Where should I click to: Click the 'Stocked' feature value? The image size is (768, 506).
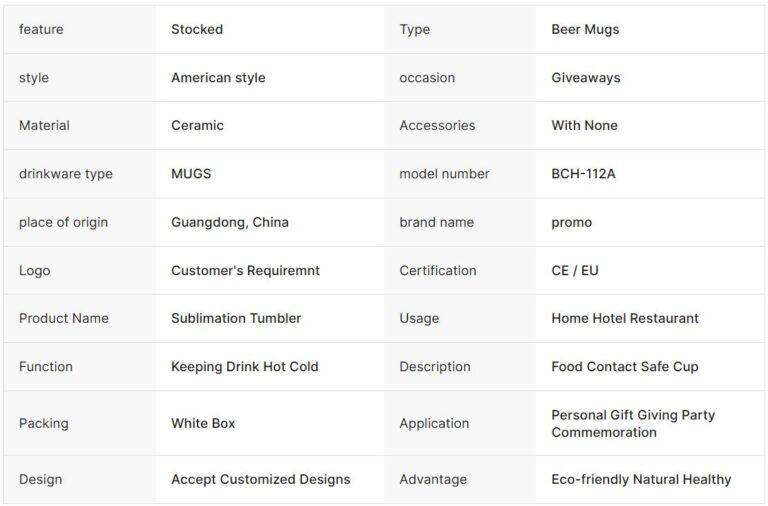click(197, 29)
